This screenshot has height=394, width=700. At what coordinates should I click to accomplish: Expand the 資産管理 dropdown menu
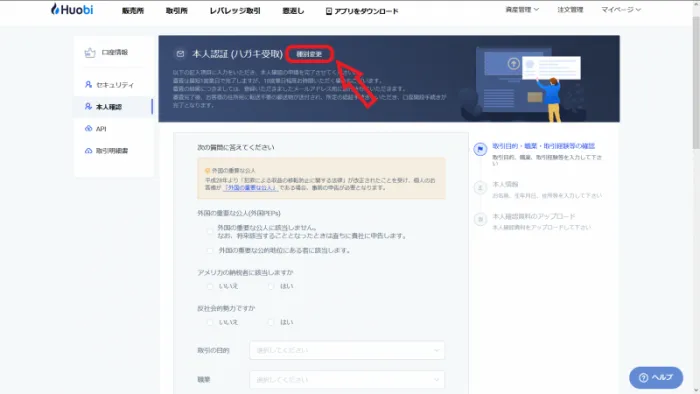point(522,9)
